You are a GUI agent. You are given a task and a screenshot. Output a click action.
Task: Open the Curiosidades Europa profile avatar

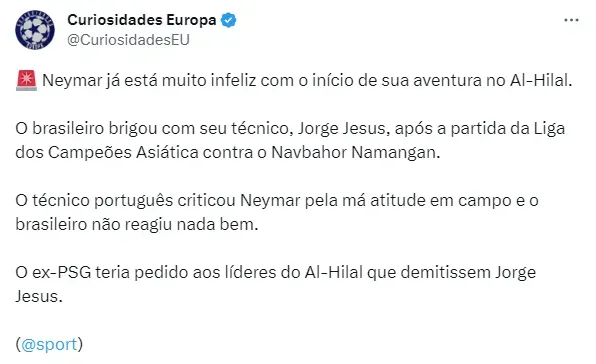[35, 30]
